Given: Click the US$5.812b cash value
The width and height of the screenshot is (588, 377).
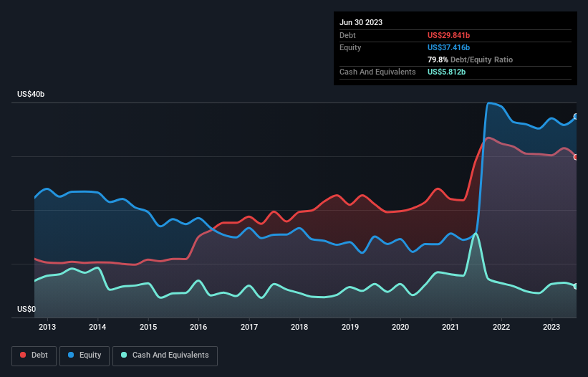Looking at the screenshot, I should pos(446,72).
